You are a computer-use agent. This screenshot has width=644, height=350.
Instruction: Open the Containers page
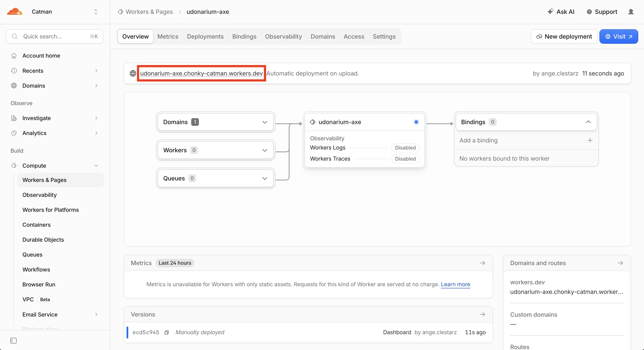coord(36,225)
